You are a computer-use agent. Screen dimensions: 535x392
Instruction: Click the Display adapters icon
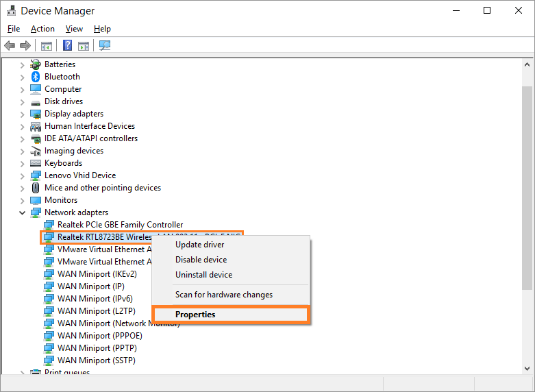(x=36, y=114)
